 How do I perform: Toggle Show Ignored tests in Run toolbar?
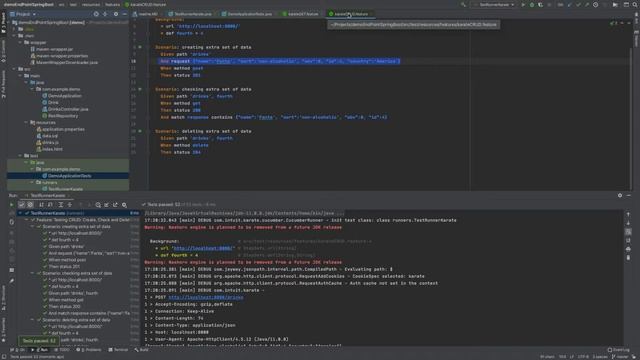click(x=30, y=205)
